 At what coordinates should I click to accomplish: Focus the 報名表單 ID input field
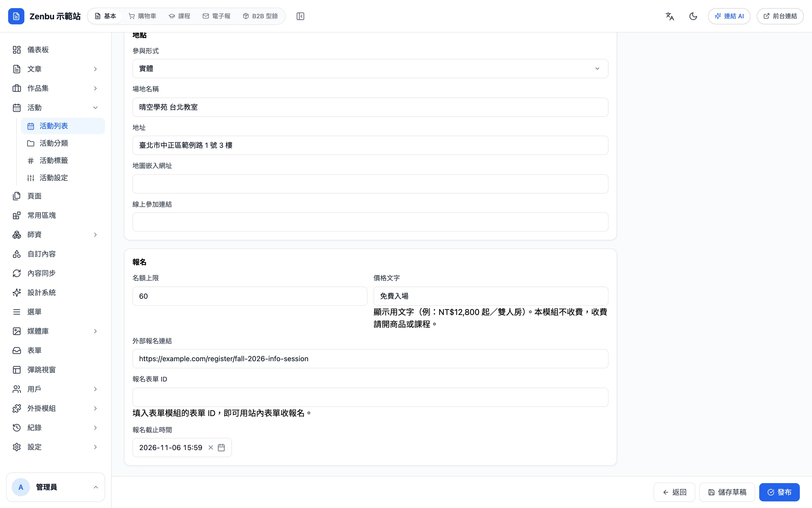coord(370,397)
